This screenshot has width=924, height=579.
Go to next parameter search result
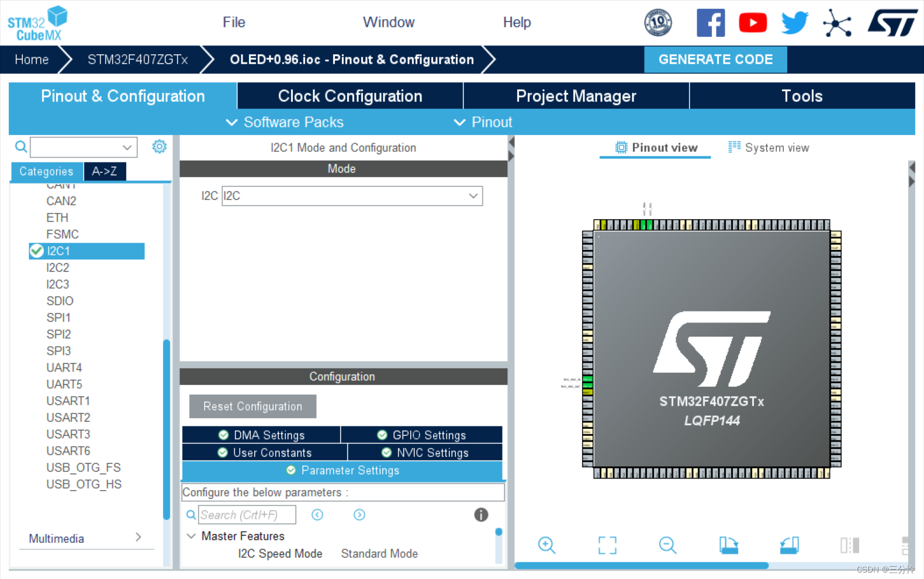359,515
